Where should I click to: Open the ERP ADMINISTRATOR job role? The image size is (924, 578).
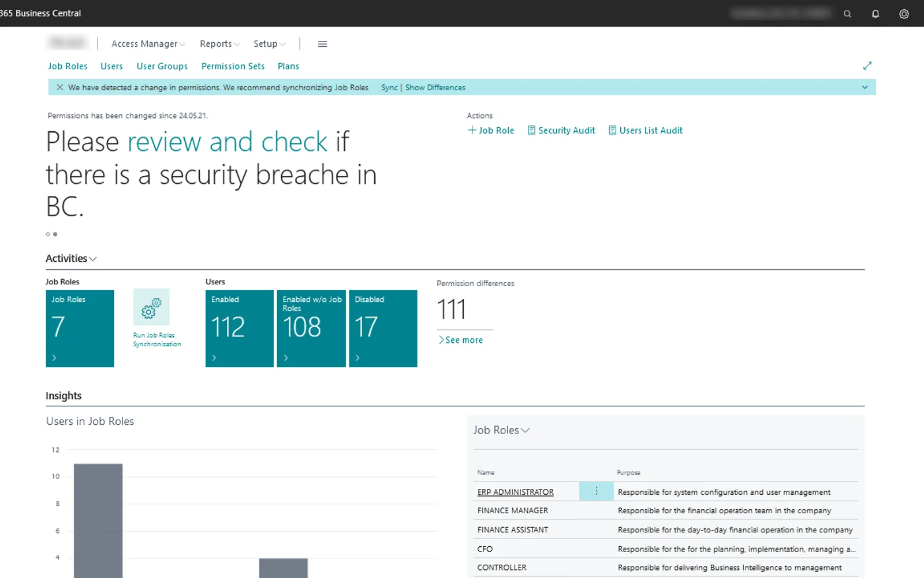click(x=516, y=492)
